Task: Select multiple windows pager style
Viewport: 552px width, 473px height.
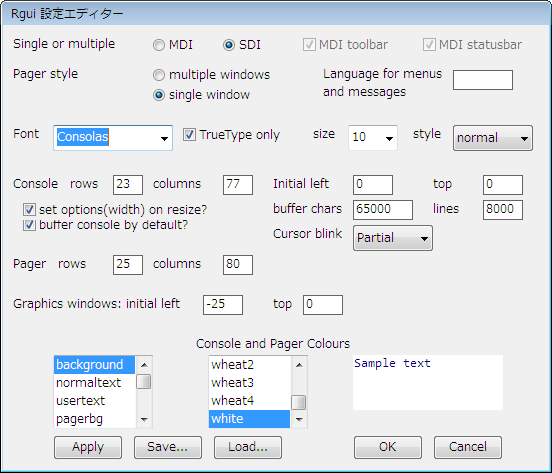Action: [x=159, y=75]
